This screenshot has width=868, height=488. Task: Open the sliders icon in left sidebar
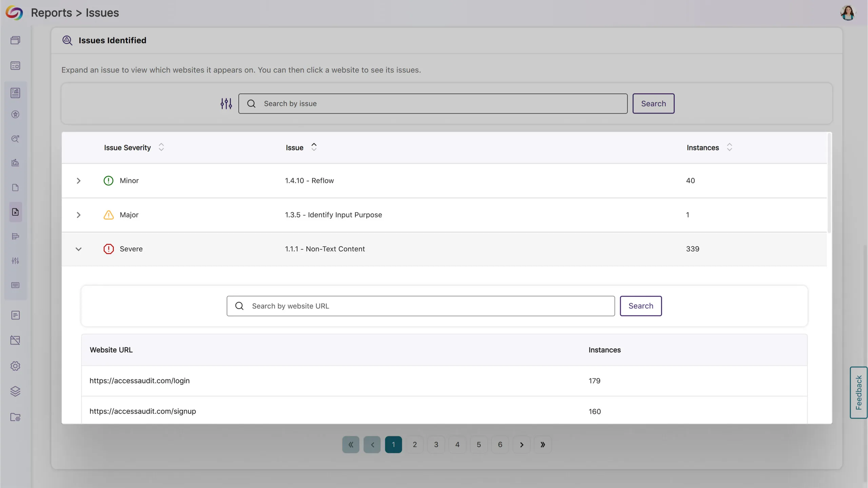coord(15,261)
